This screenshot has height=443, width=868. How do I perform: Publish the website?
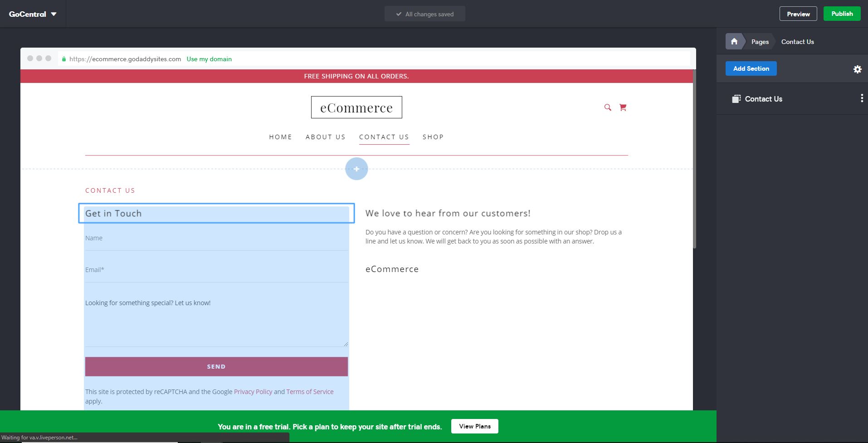coord(842,14)
